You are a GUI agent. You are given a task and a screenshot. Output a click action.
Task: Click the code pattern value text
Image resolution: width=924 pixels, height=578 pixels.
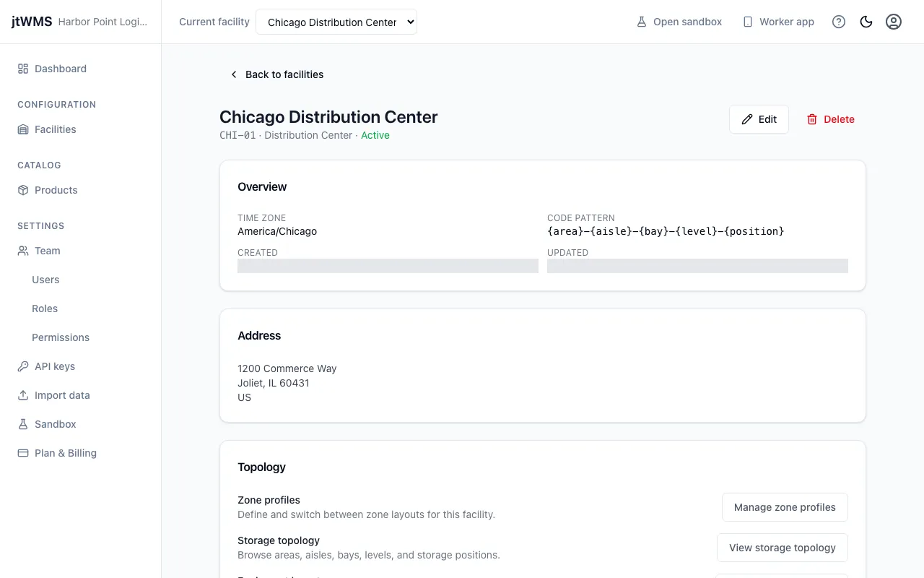point(666,231)
